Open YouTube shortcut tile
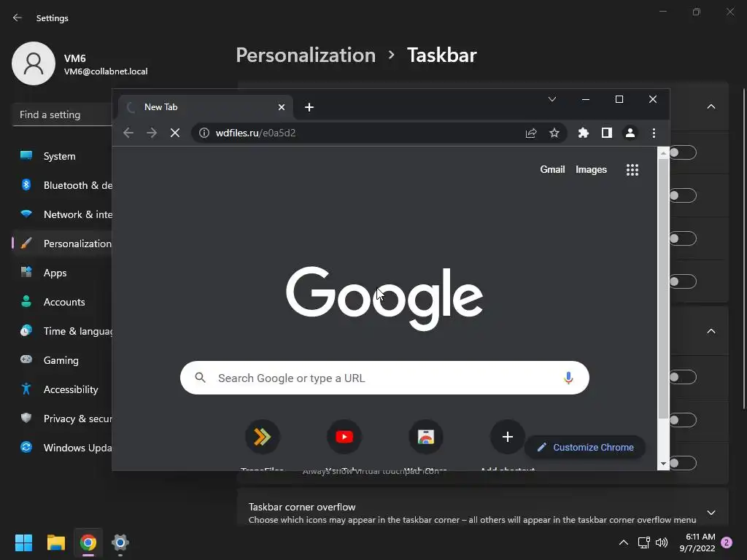This screenshot has width=747, height=560. pyautogui.click(x=344, y=437)
